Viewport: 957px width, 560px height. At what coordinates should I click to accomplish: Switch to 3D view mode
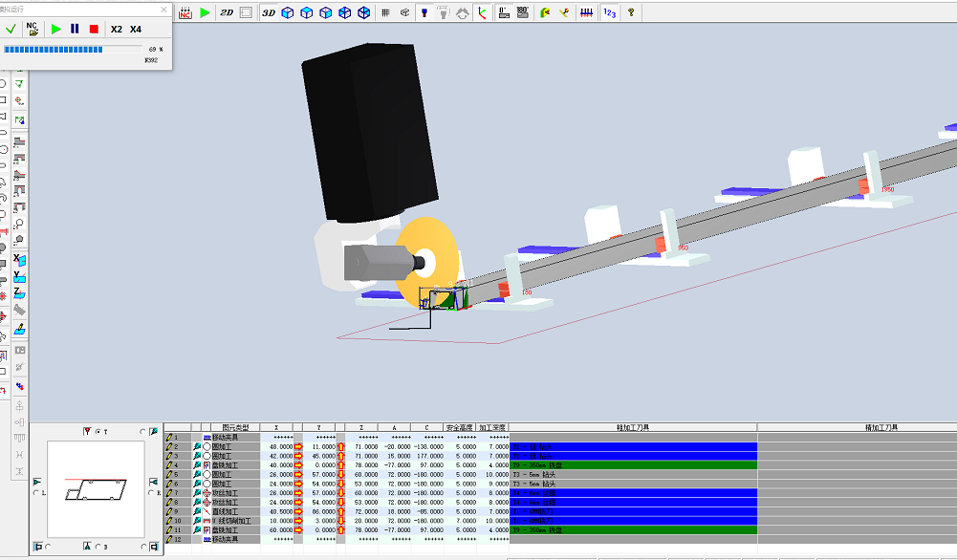tap(269, 12)
